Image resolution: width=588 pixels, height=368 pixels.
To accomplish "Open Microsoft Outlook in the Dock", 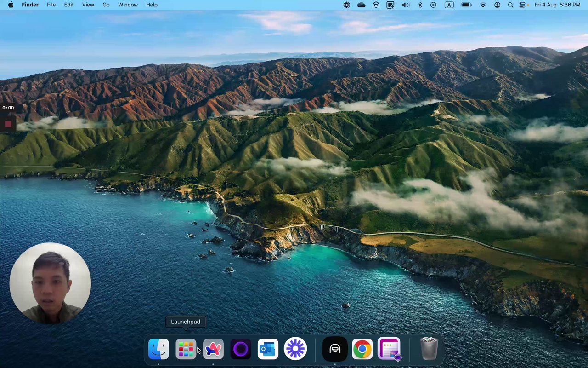I will [x=268, y=349].
